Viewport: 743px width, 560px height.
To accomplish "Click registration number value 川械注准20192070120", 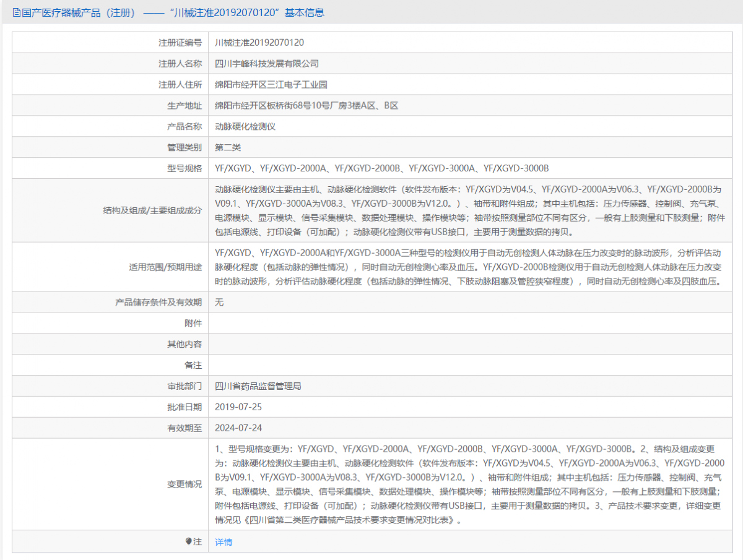I will pos(259,43).
